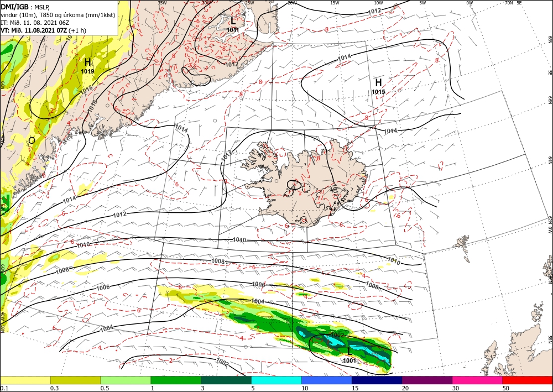The height and width of the screenshot is (392, 553).
Task: Click the 1002 isobar label just above L 1001
Action: point(337,334)
